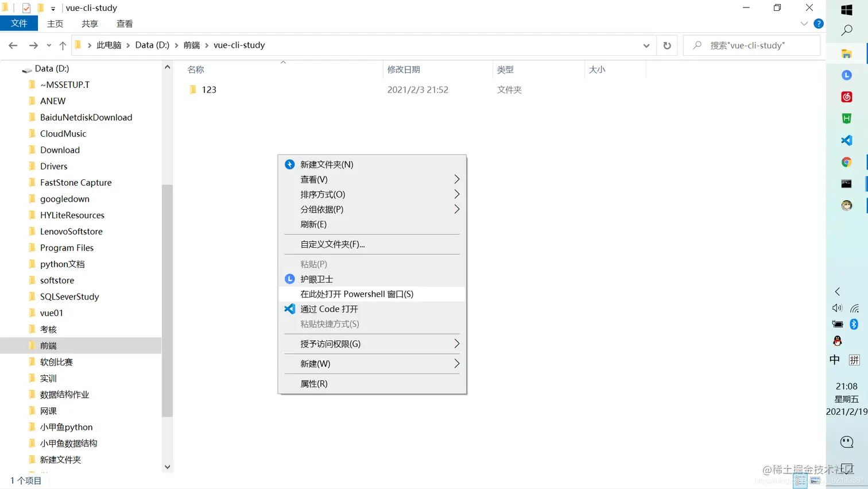This screenshot has width=868, height=489.
Task: Switch the 中 input language indicator
Action: click(835, 360)
